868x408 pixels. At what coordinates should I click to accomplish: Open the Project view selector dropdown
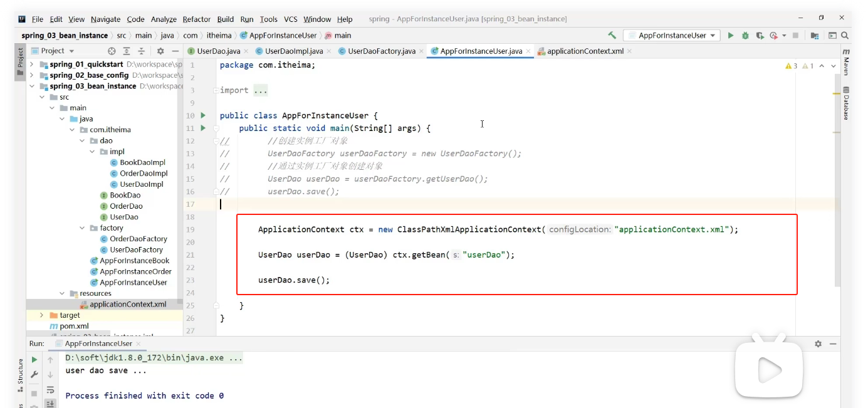[53, 51]
